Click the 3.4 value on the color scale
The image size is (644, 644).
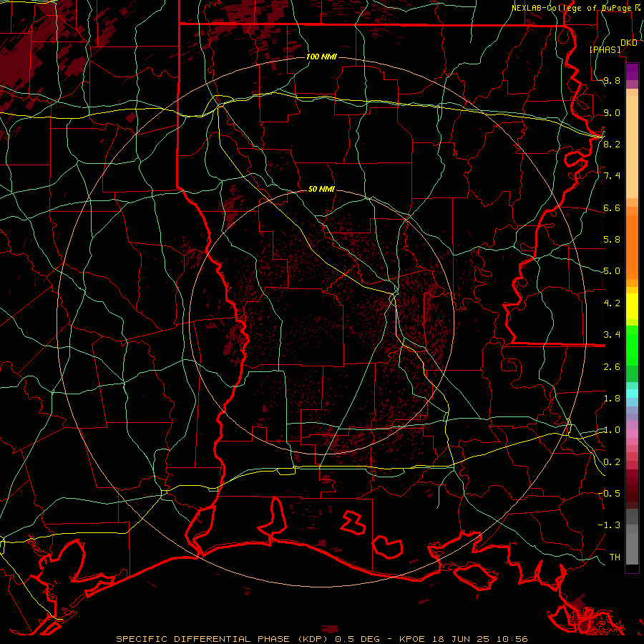(x=612, y=335)
